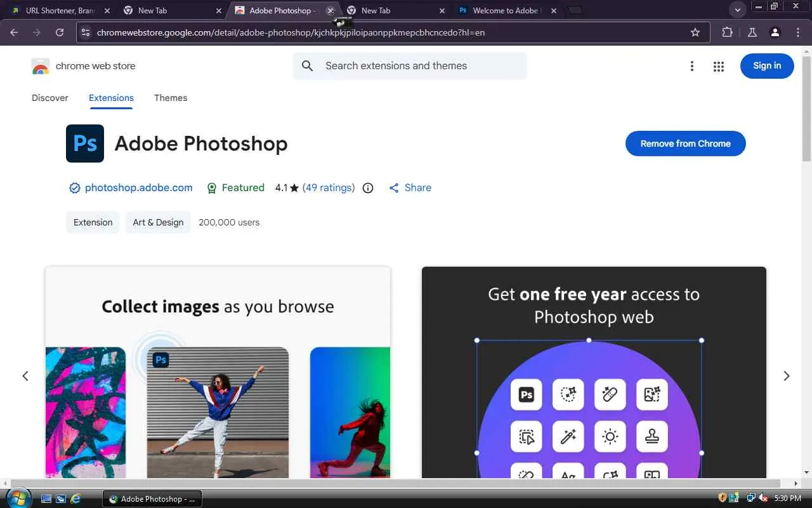812x508 pixels.
Task: Click the Adobe Photoshop heading
Action: pos(201,144)
